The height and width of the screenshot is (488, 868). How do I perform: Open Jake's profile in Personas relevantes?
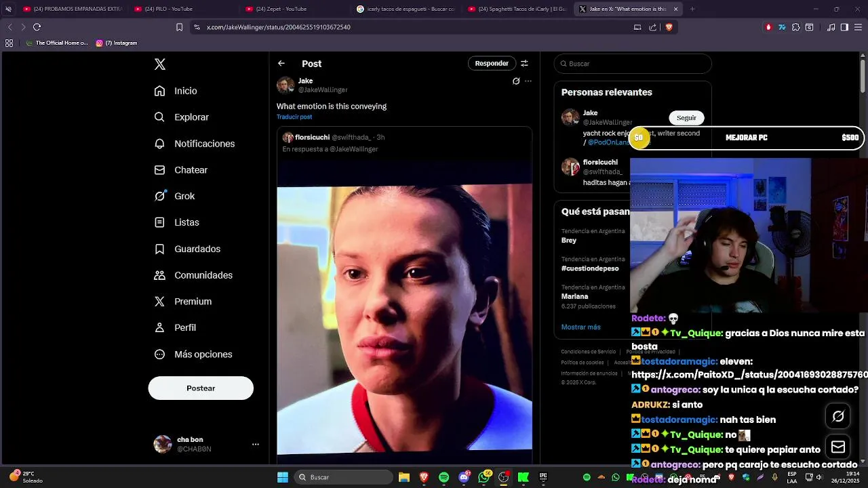590,113
